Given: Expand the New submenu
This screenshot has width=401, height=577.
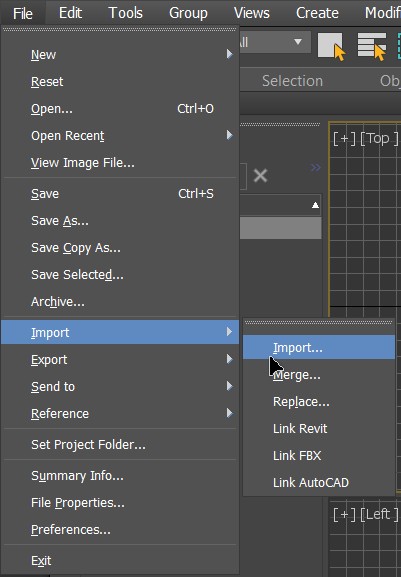Looking at the screenshot, I should click(120, 54).
